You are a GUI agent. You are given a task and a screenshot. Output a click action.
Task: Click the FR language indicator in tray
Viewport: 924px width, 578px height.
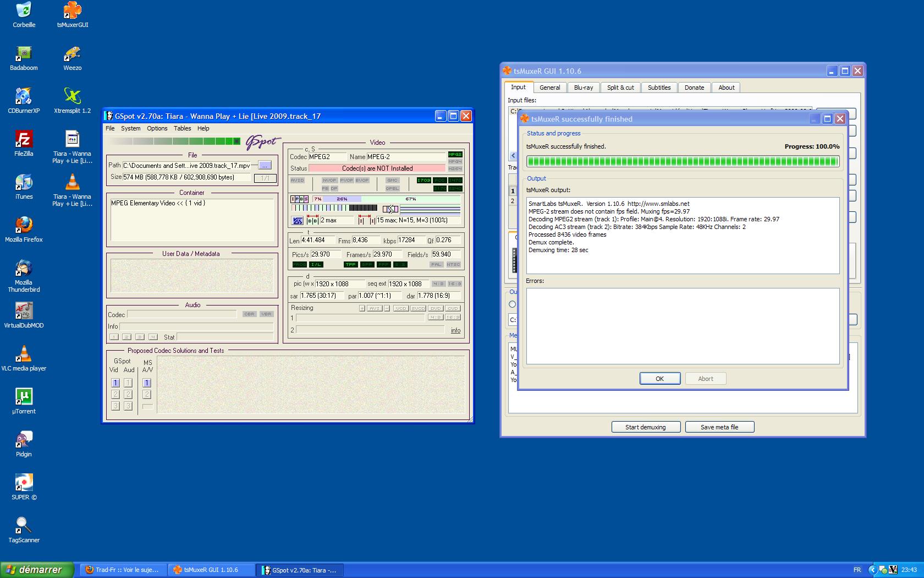coord(857,570)
